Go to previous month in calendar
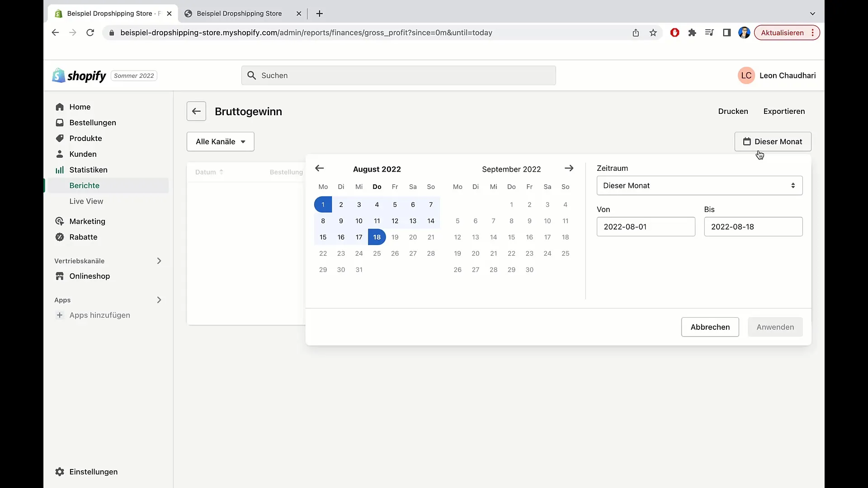The width and height of the screenshot is (868, 488). pos(319,168)
